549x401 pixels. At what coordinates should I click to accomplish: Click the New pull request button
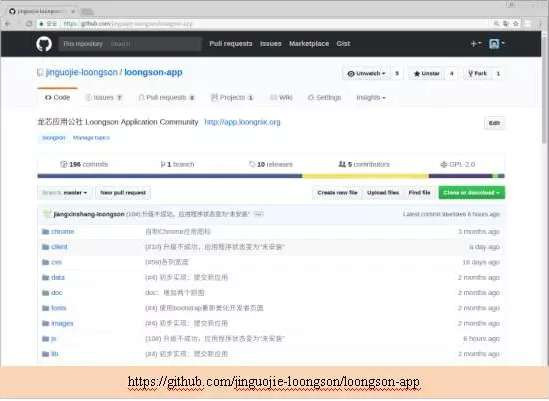[123, 193]
